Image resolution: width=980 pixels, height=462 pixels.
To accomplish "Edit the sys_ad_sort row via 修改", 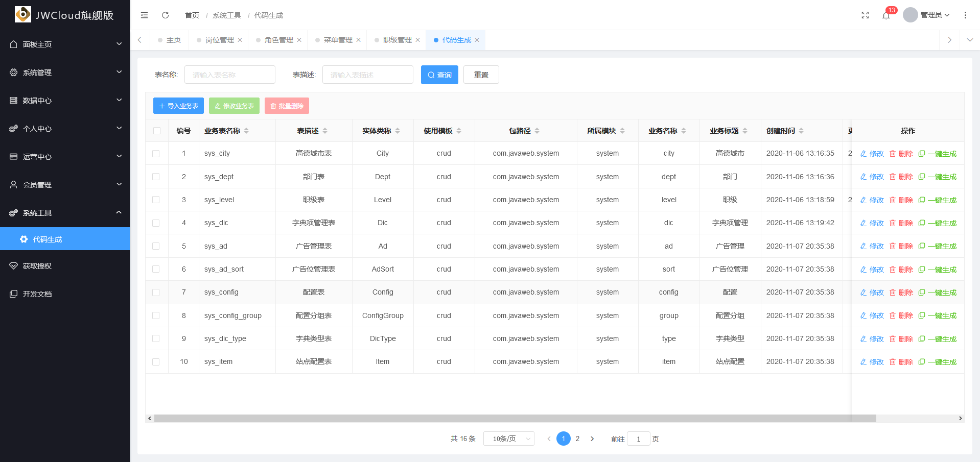I will pyautogui.click(x=872, y=270).
